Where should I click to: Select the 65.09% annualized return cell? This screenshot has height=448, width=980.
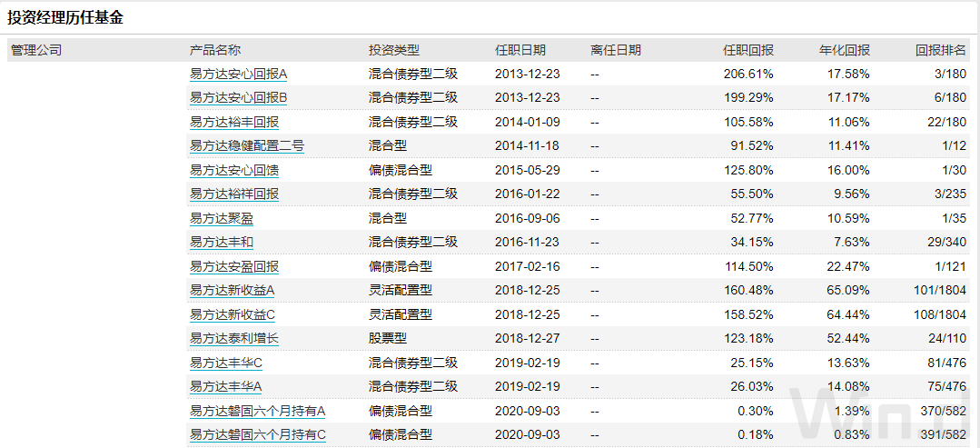point(847,290)
